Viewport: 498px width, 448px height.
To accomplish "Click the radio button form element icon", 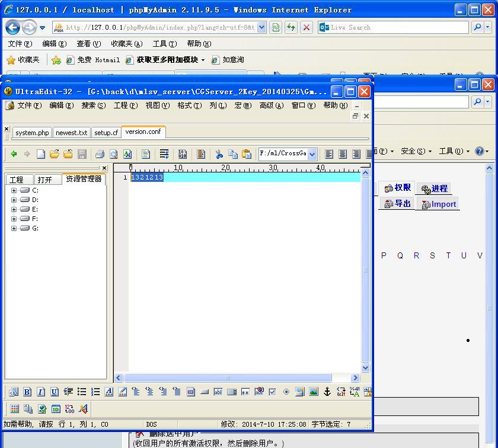I will 286,392.
